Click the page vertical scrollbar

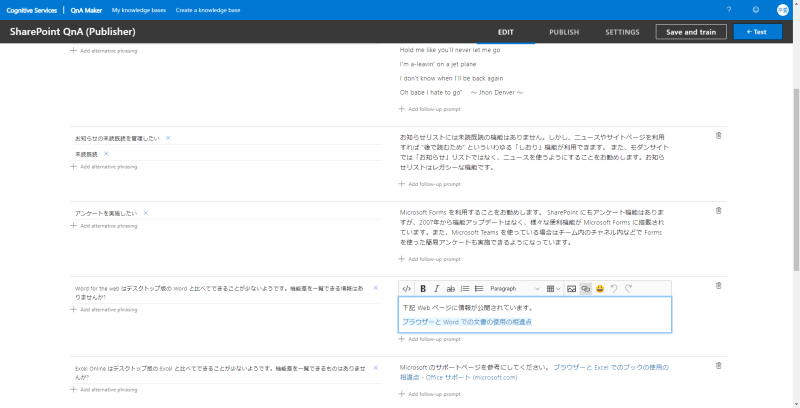[x=796, y=178]
